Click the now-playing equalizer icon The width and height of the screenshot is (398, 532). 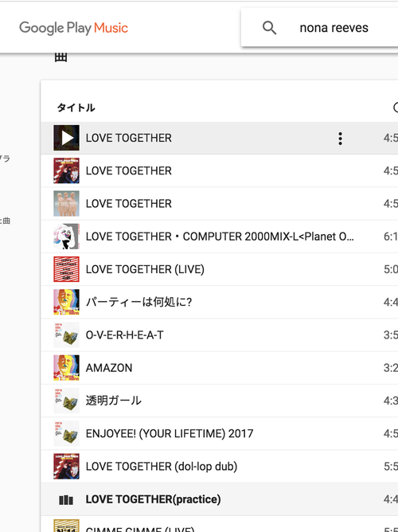[66, 500]
